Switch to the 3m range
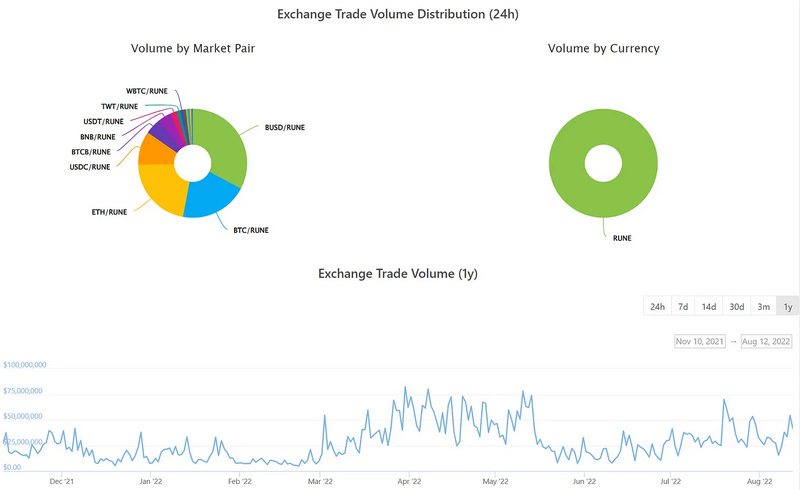This screenshot has width=800, height=490. pos(762,306)
